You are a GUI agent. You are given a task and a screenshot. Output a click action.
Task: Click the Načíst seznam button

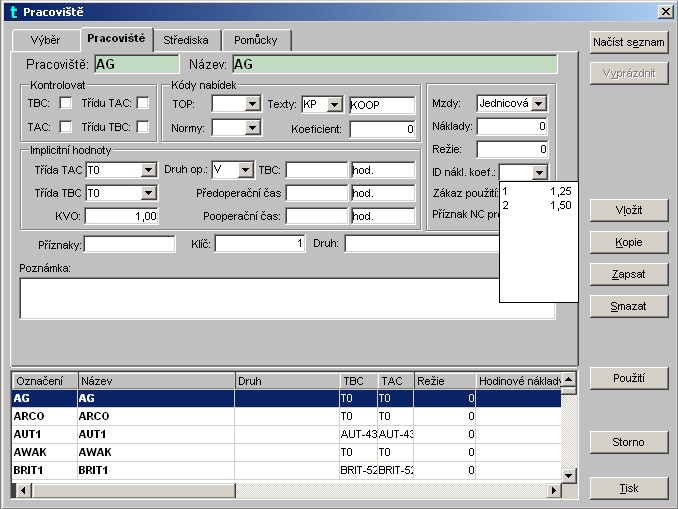[629, 42]
